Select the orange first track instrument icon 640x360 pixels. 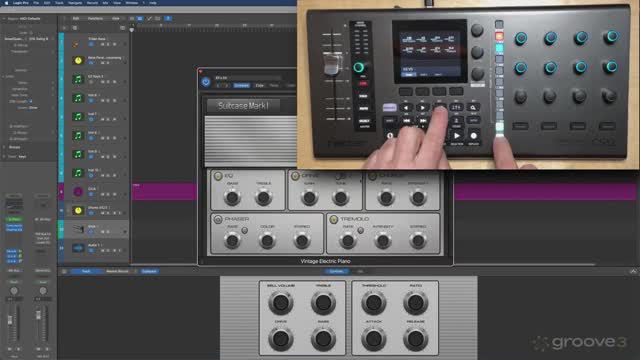pos(76,43)
